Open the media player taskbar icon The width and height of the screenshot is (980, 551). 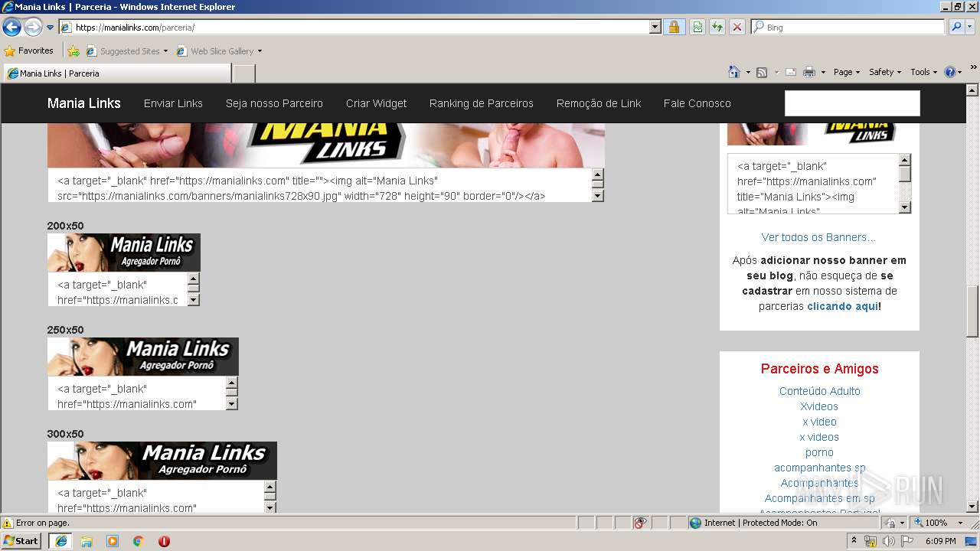coord(113,541)
